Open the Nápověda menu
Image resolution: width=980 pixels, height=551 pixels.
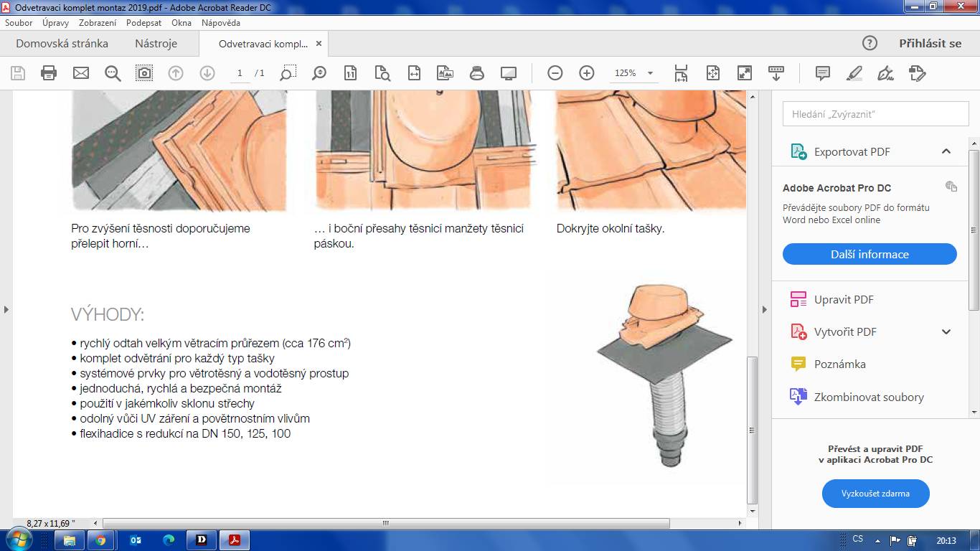pos(220,23)
